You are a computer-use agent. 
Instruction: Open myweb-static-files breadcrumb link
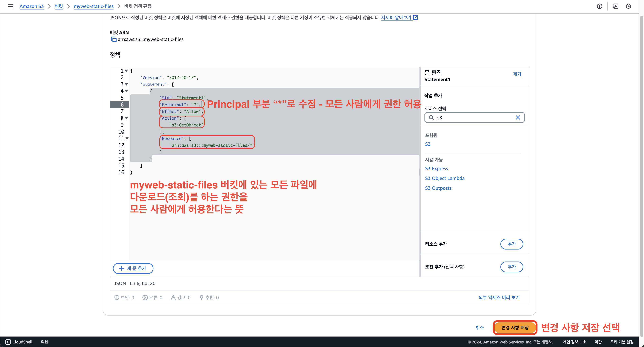[94, 6]
